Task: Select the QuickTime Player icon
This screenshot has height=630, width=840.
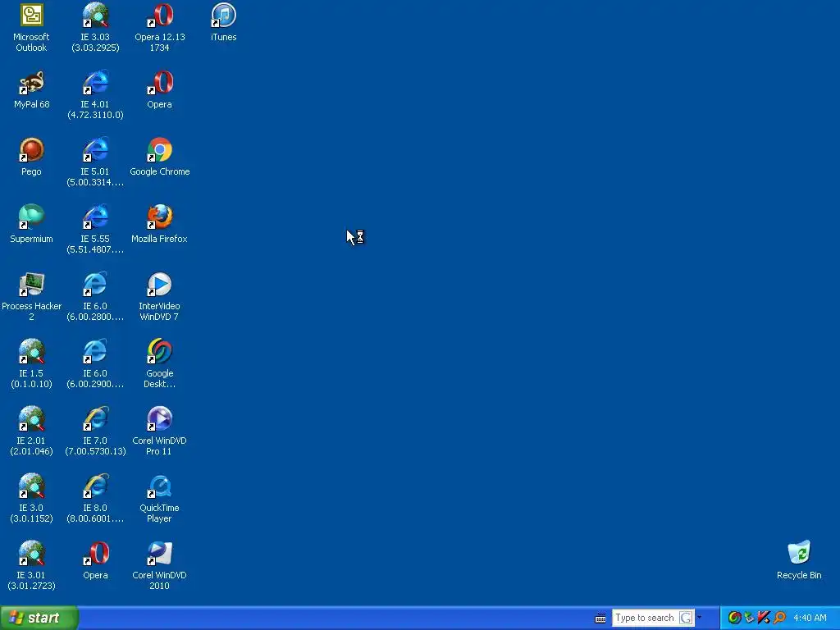Action: click(x=160, y=486)
